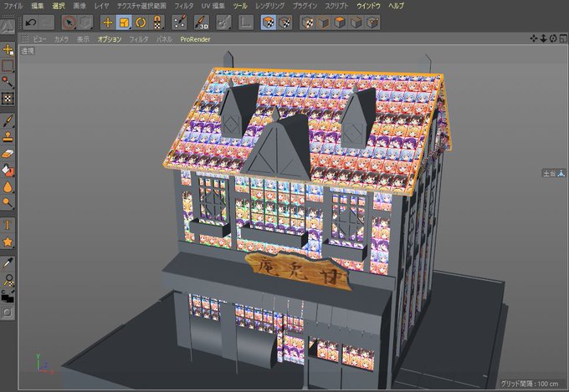569x392 pixels.
Task: Click the 土台 object tag label
Action: coord(554,174)
